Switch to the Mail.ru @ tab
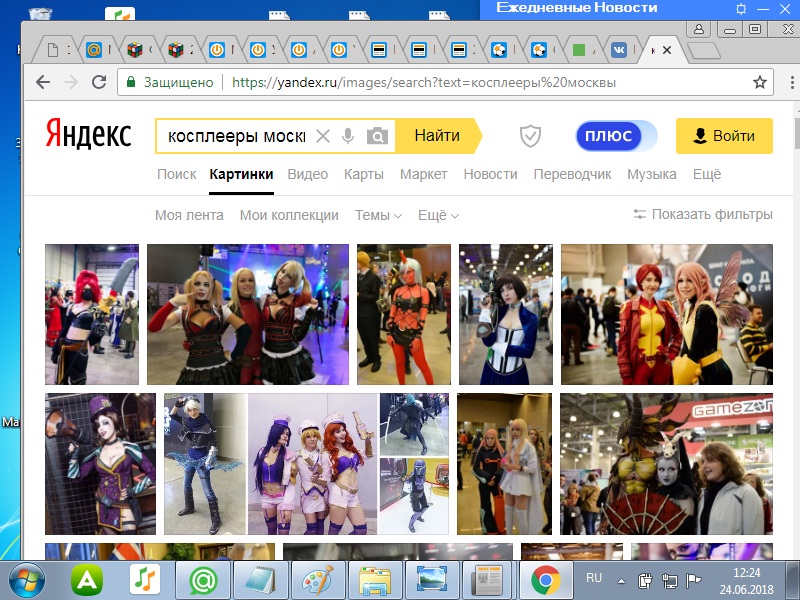Viewport: 800px width, 600px height. [x=94, y=50]
